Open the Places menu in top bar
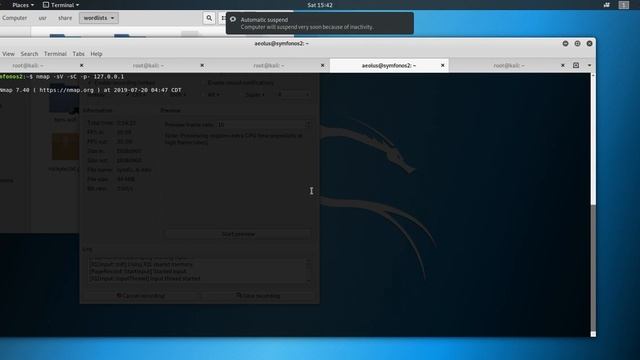This screenshot has width=640, height=360. click(x=23, y=5)
